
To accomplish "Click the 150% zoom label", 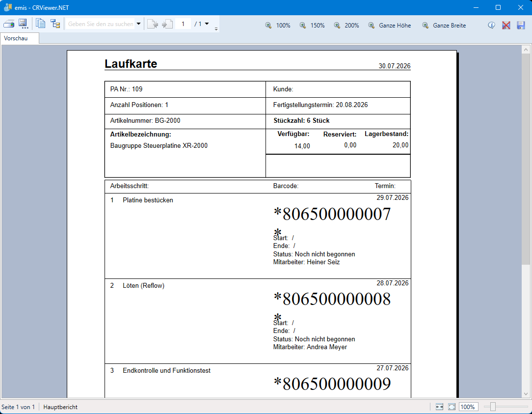I will (317, 26).
